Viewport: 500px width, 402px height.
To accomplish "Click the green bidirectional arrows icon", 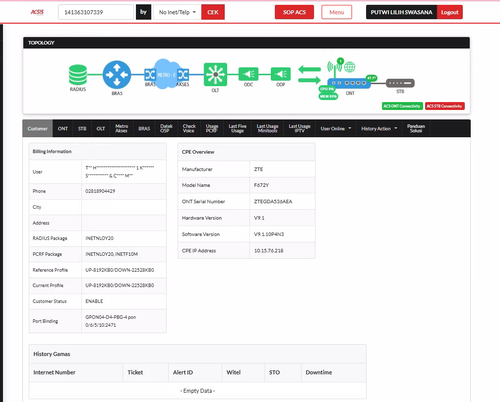I will 309,75.
